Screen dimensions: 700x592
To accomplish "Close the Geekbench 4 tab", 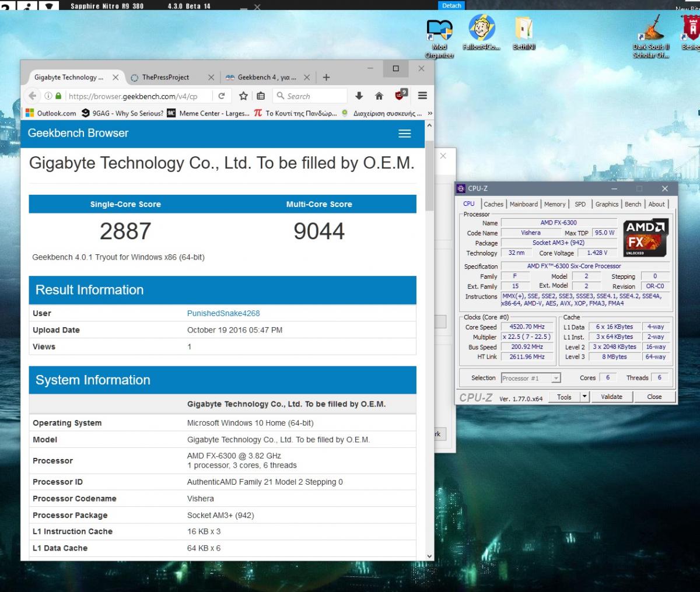I will pos(307,77).
